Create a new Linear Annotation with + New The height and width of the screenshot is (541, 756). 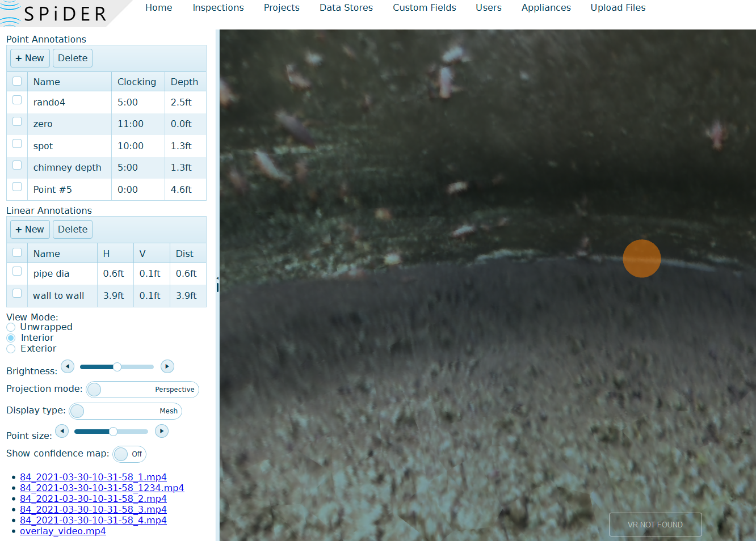coord(30,229)
